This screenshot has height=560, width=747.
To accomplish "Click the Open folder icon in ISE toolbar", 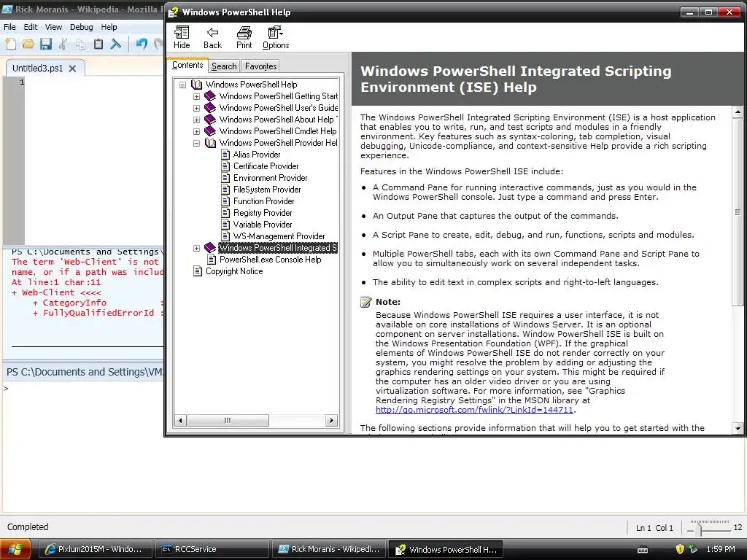I will pyautogui.click(x=28, y=44).
